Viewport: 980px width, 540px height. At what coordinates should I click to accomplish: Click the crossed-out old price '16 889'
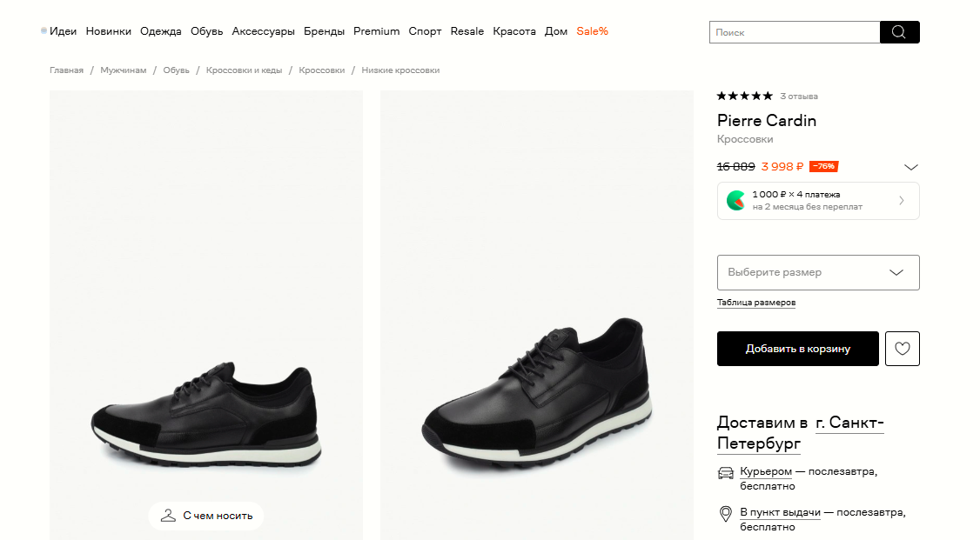point(735,167)
